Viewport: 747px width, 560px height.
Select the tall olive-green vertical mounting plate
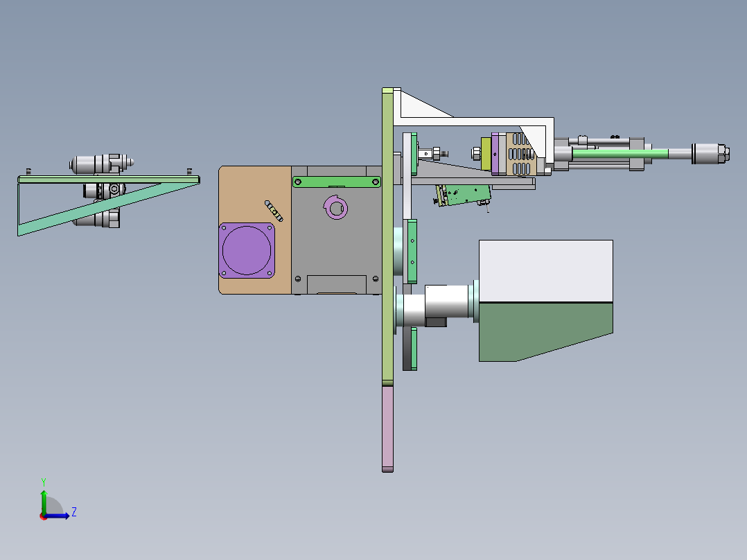coord(388,236)
